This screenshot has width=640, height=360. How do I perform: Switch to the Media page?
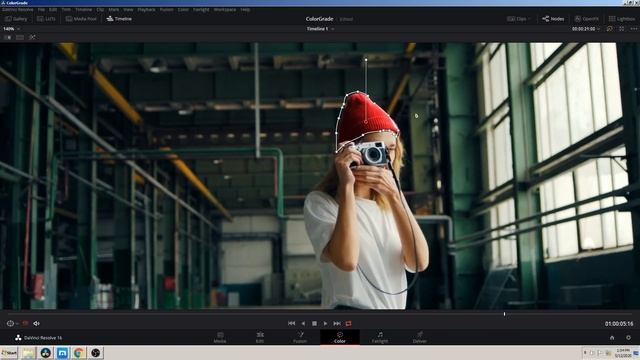pos(220,337)
